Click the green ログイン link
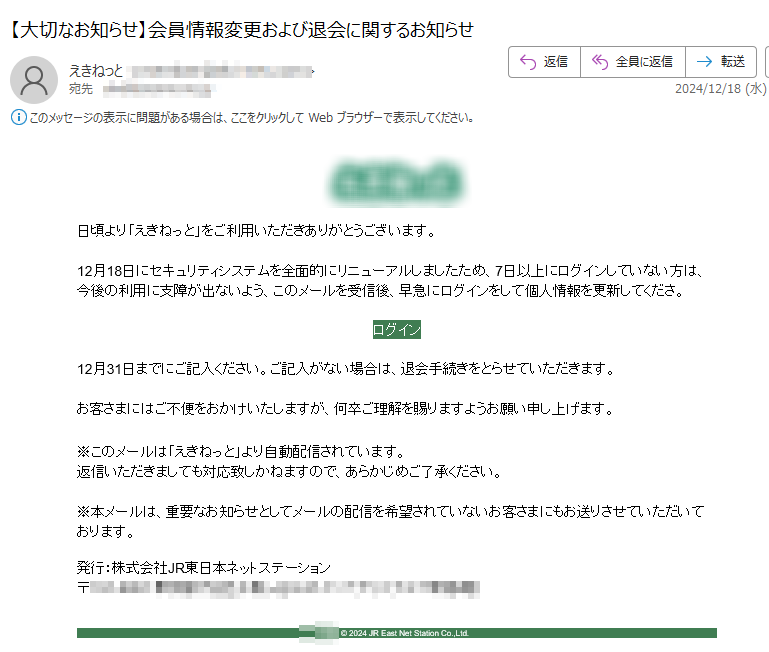The height and width of the screenshot is (652, 769). tap(397, 330)
